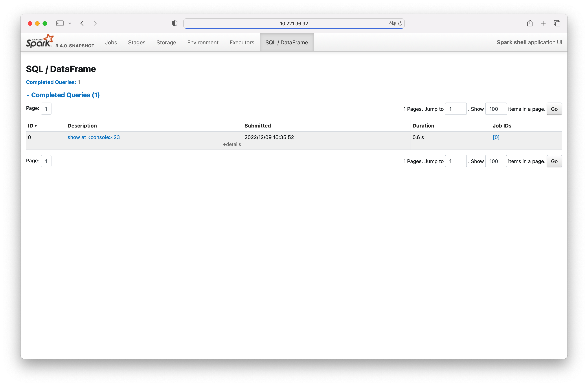Click the top Jump to page field
588x386 pixels.
click(456, 109)
